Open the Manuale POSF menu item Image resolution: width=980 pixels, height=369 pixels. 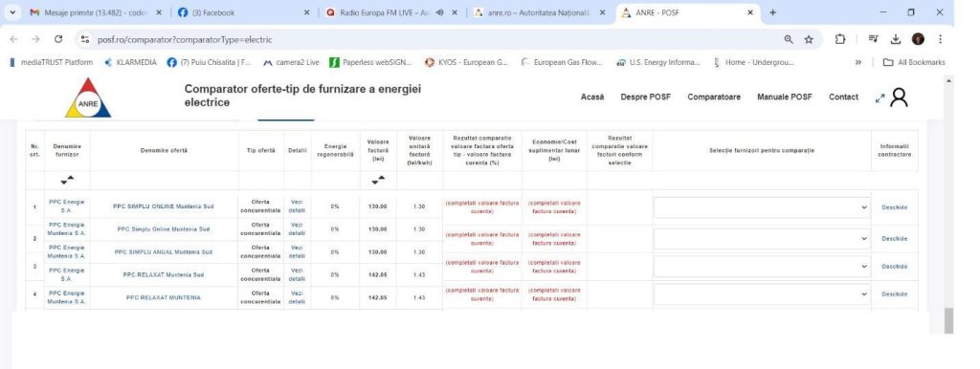[785, 98]
